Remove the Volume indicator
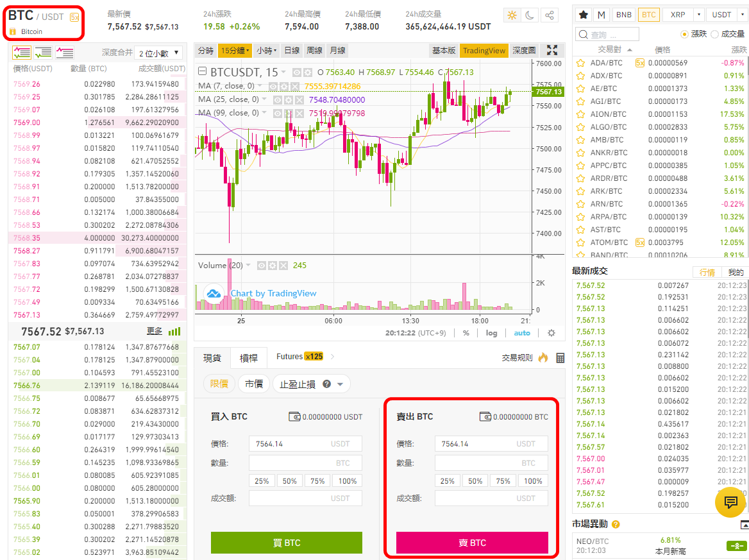 tap(283, 266)
